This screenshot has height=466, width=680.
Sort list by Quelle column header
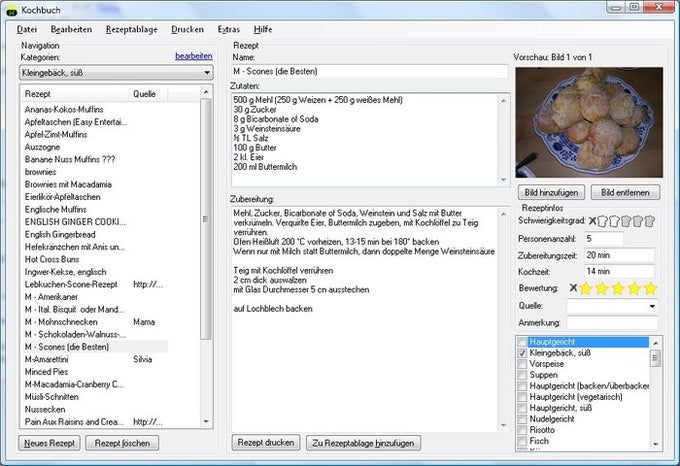(148, 94)
